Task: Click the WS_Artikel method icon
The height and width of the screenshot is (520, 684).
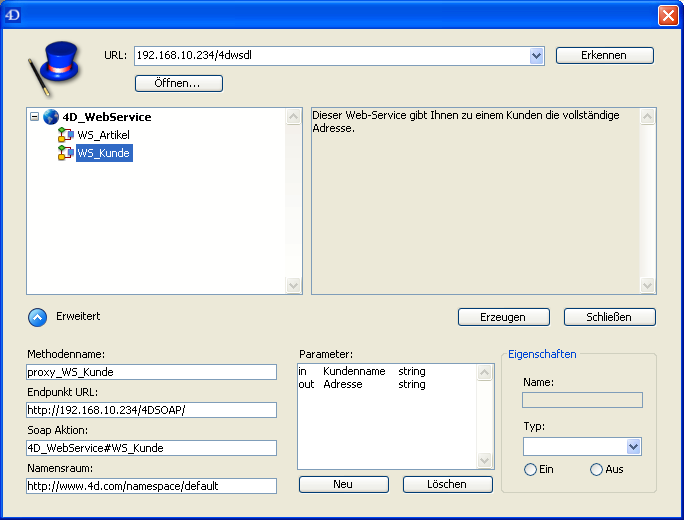Action: (x=66, y=135)
